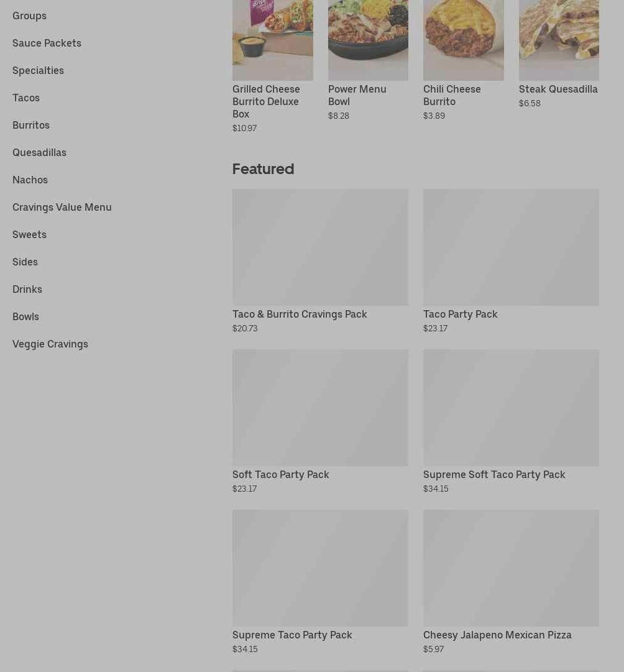624x672 pixels.
Task: Open Supreme Soft Taco Party Pack
Action: click(x=511, y=421)
